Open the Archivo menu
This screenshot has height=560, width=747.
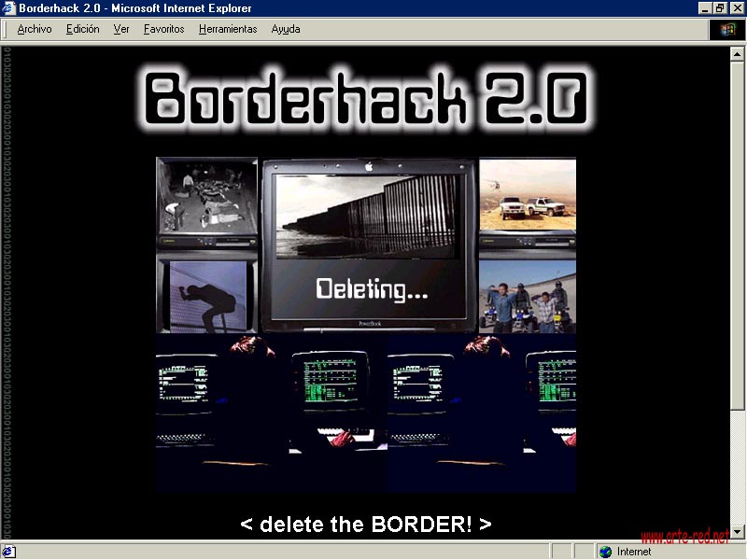pyautogui.click(x=35, y=29)
